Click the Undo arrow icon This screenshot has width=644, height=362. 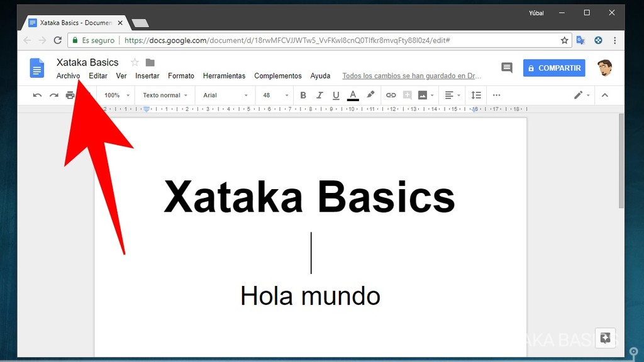point(37,96)
